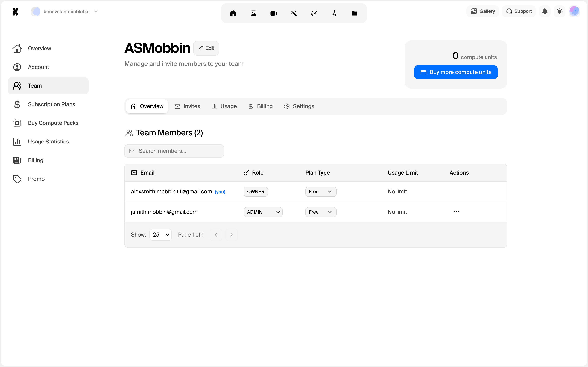Viewport: 588px width, 367px height.
Task: Change the Show 25 rows dropdown
Action: click(x=161, y=235)
